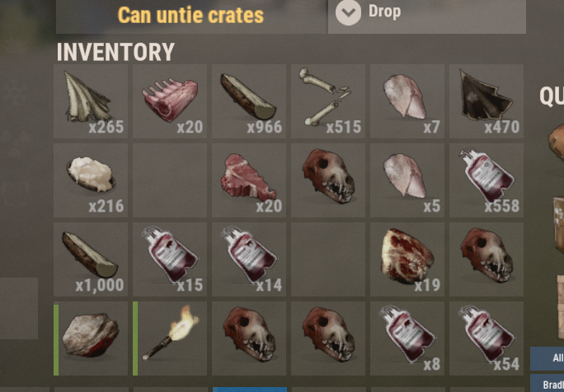Screen dimensions: 564x392
Task: Select the blood bag stack x15
Action: coord(170,259)
